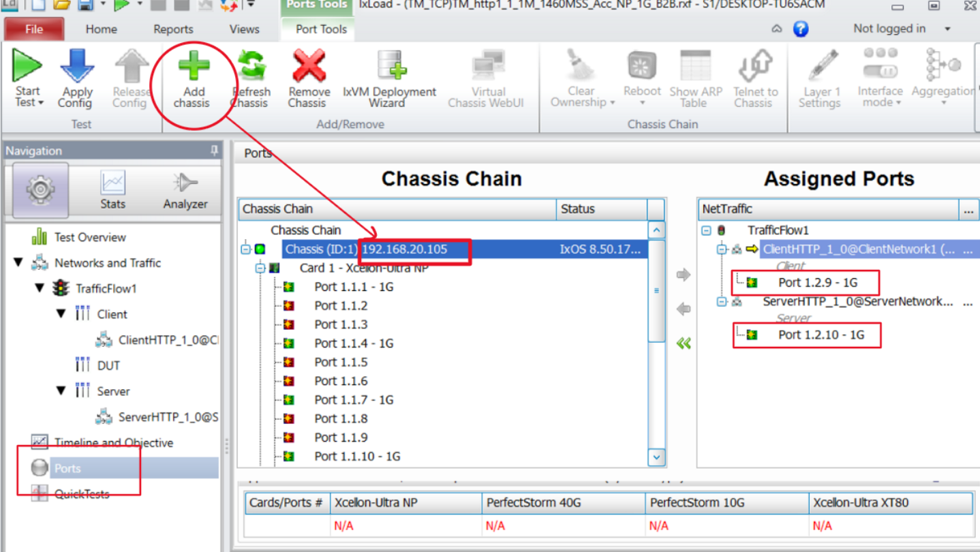Switch to the Port Tools tab
Screen dimensions: 980x552
click(x=321, y=29)
